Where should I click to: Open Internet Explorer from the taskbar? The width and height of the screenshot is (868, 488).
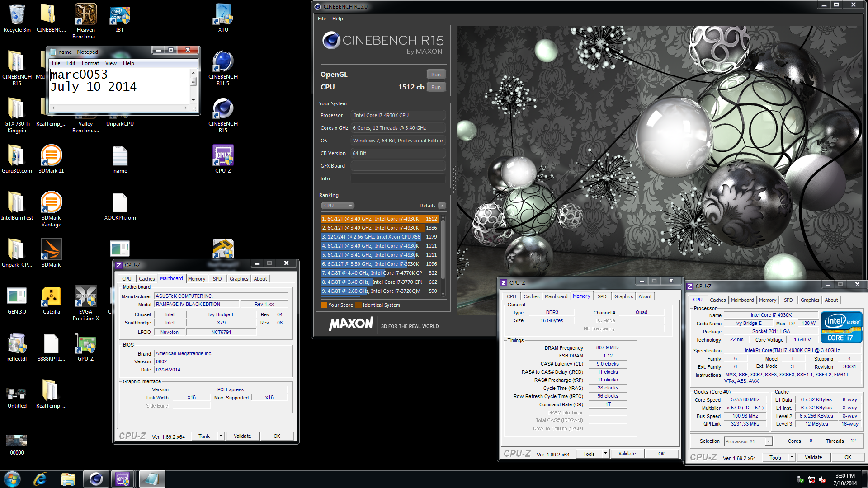coord(40,479)
